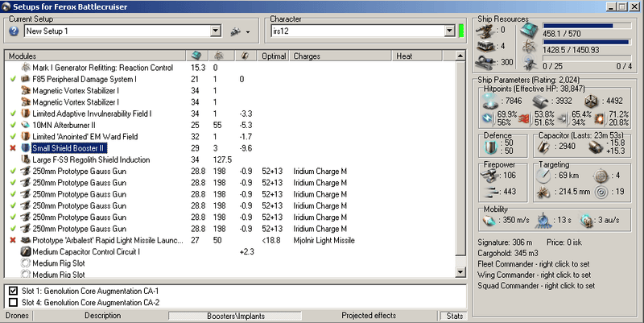Click the blue help question mark icon
The image size is (644, 323).
point(13,31)
